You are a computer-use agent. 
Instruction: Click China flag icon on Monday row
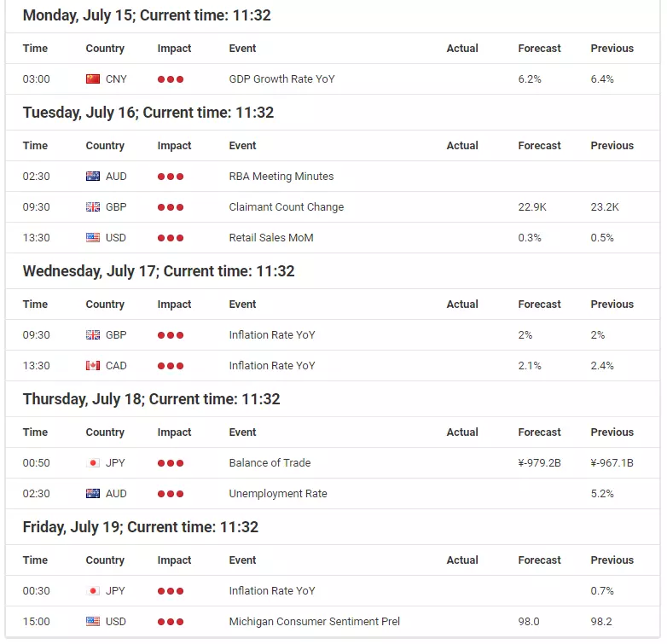pyautogui.click(x=93, y=79)
